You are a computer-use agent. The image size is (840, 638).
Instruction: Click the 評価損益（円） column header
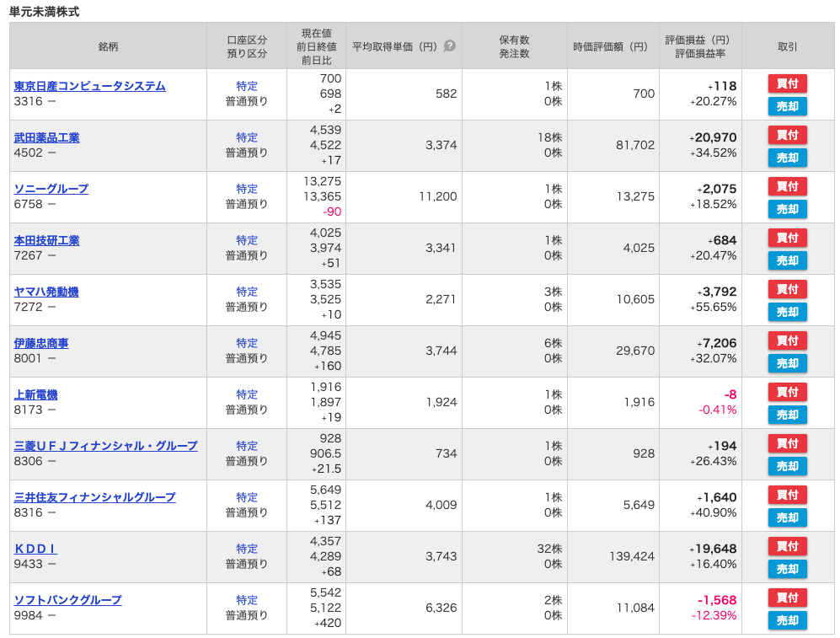(x=700, y=46)
